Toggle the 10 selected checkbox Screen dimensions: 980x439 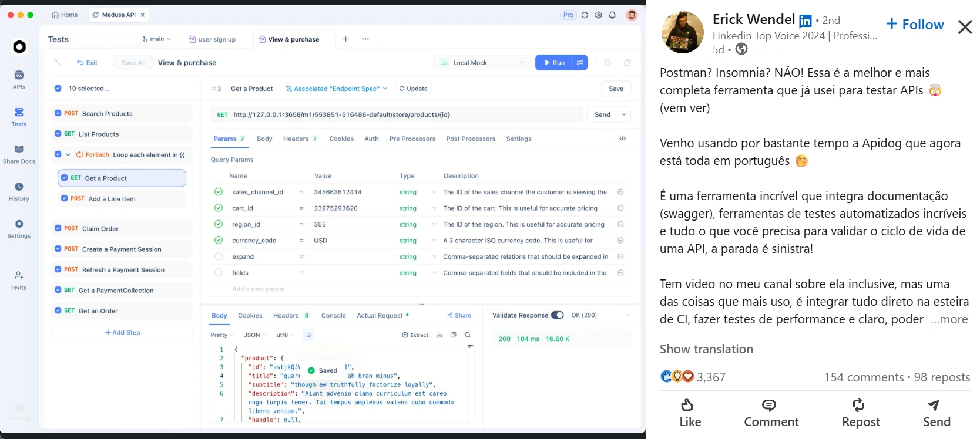[x=58, y=89]
